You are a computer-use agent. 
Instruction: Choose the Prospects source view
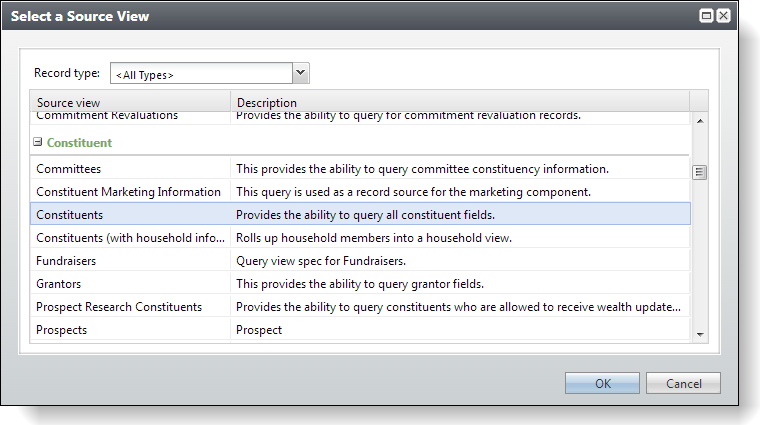pos(360,330)
